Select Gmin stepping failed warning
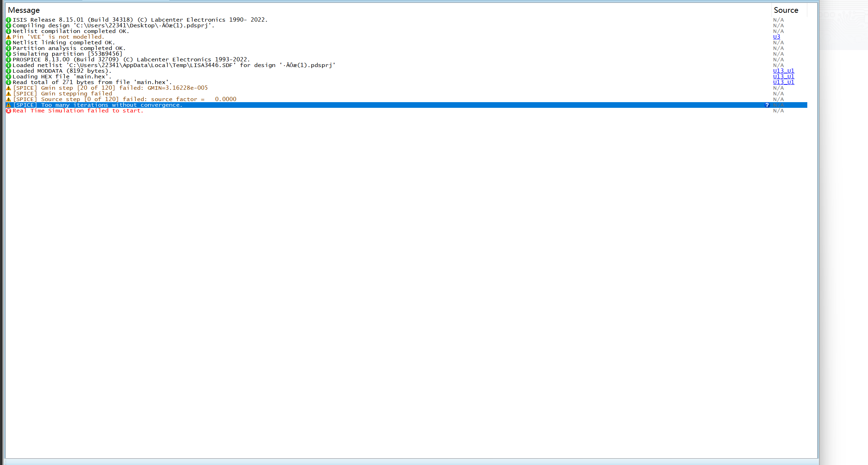 [x=62, y=94]
